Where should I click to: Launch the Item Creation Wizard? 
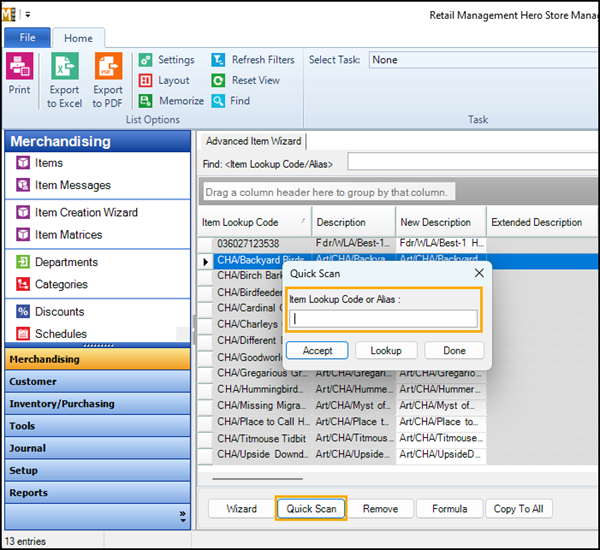(77, 212)
